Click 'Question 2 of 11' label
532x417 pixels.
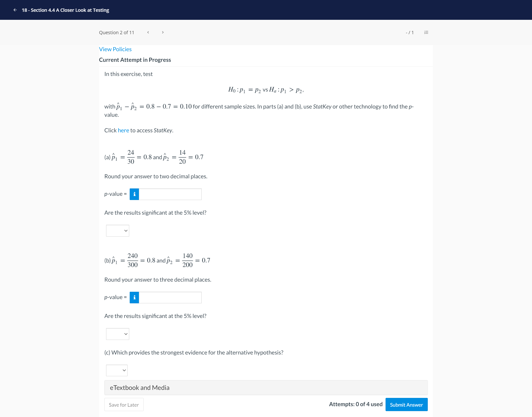(x=116, y=33)
